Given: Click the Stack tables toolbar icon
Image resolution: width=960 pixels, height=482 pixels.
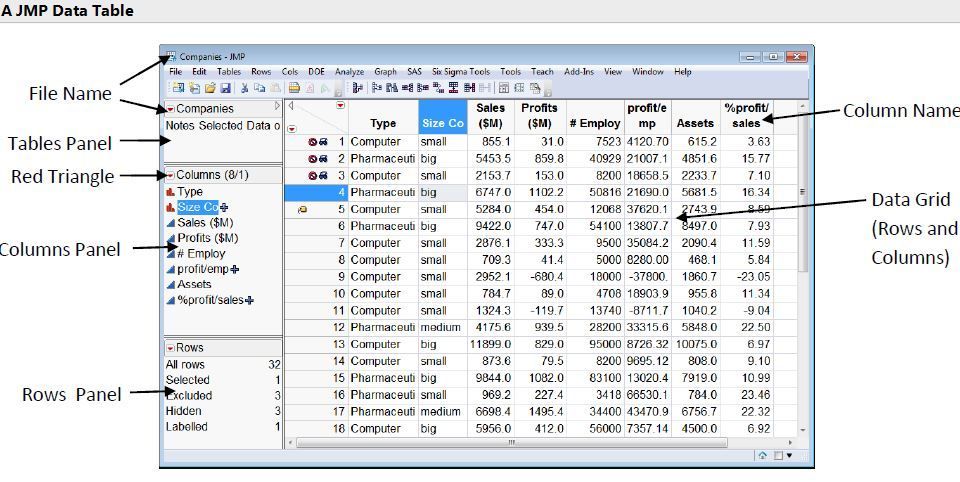Looking at the screenshot, I should pos(407,88).
